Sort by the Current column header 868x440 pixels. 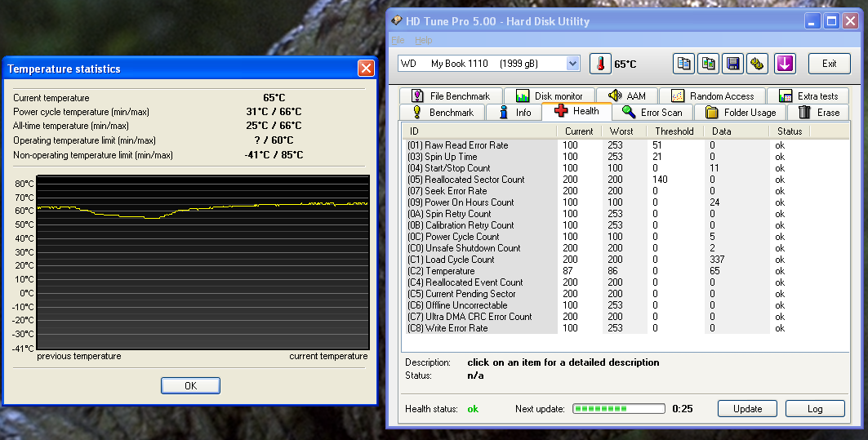[579, 131]
